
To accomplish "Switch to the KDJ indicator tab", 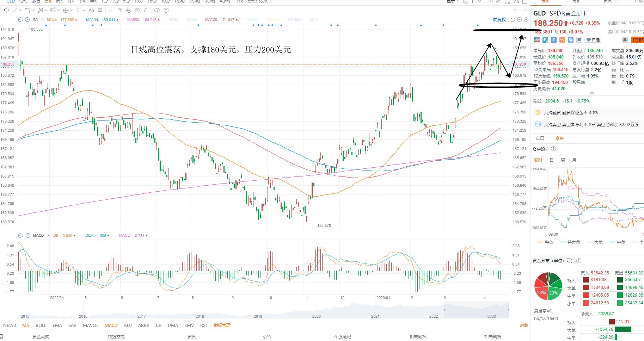I will [128, 325].
